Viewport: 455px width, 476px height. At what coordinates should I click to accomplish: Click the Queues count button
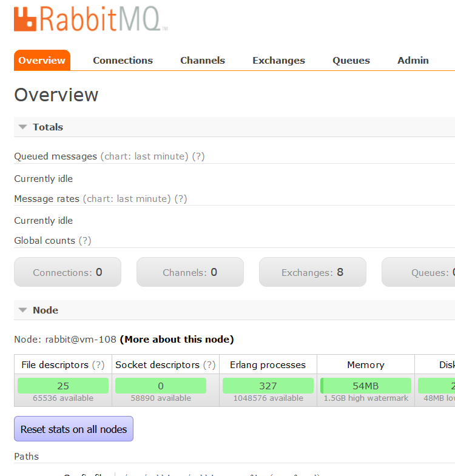(419, 272)
